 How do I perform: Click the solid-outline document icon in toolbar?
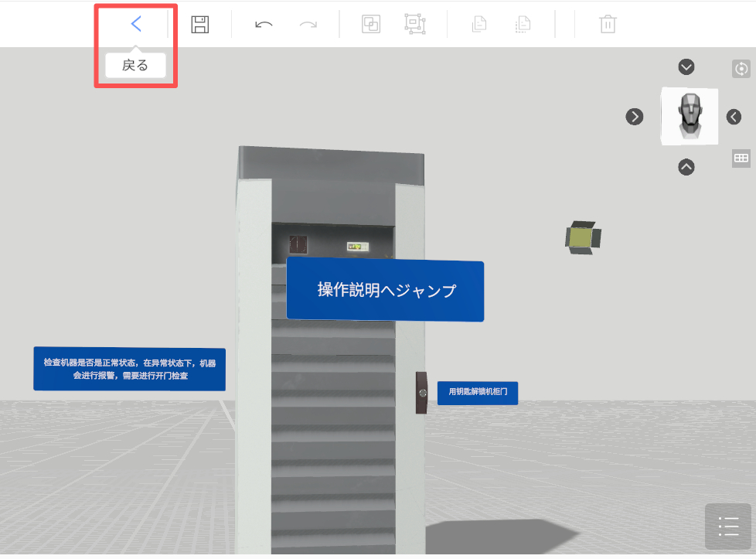pos(479,25)
